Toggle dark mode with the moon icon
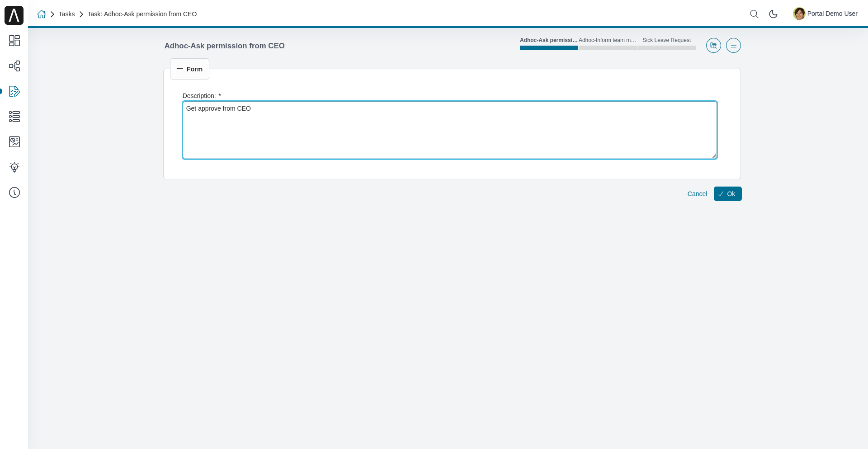Viewport: 868px width, 449px height. coord(773,14)
